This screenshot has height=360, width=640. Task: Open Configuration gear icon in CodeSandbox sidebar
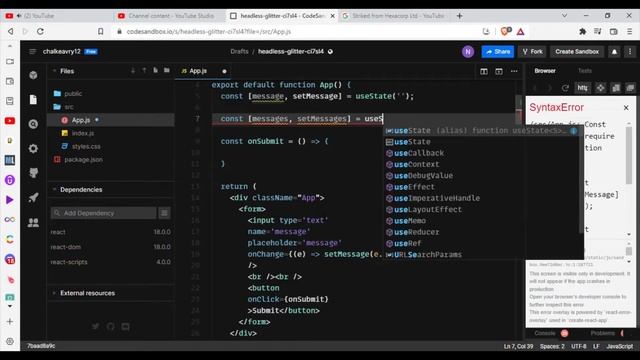33,149
